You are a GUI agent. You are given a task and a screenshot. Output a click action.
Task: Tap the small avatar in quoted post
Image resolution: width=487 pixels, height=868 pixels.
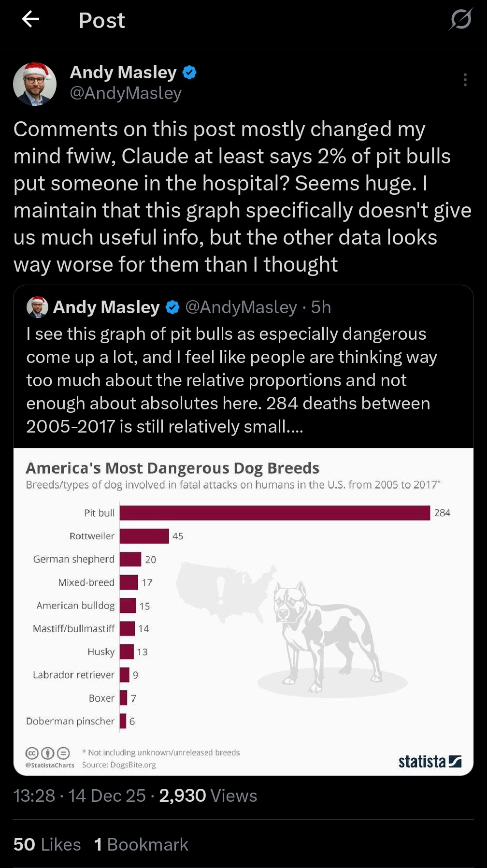tap(37, 307)
